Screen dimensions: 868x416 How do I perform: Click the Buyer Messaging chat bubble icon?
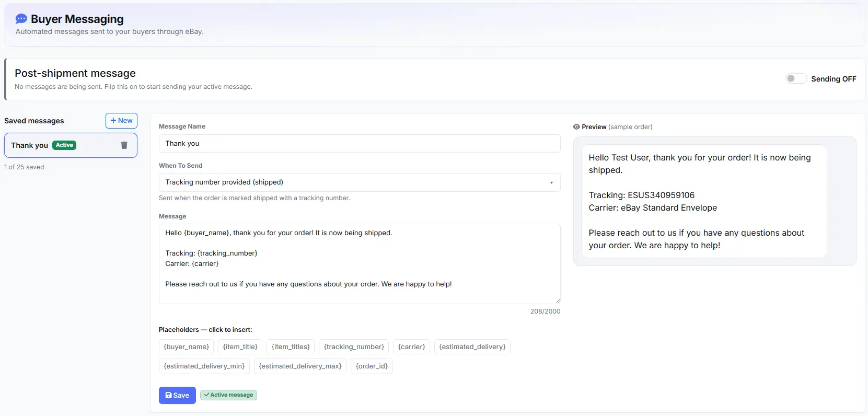click(21, 19)
